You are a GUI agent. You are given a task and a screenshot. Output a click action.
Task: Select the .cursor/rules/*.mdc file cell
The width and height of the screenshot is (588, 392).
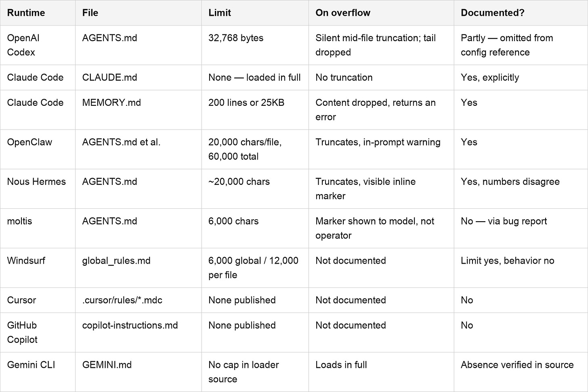click(139, 300)
